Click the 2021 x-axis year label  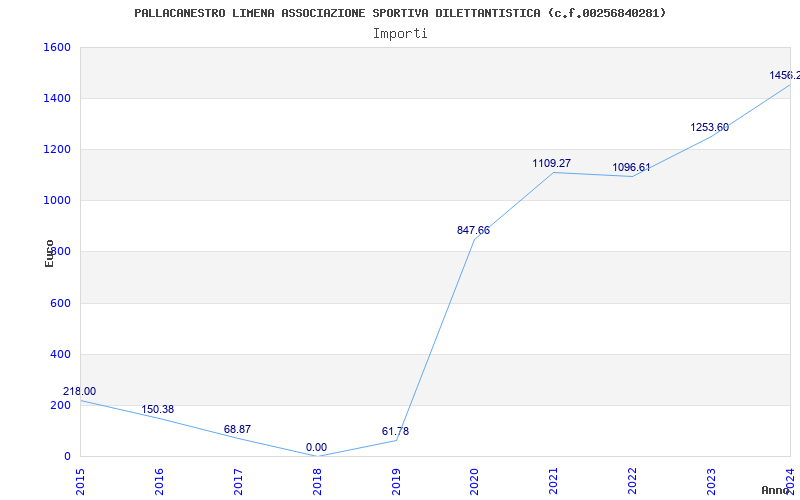pyautogui.click(x=554, y=482)
